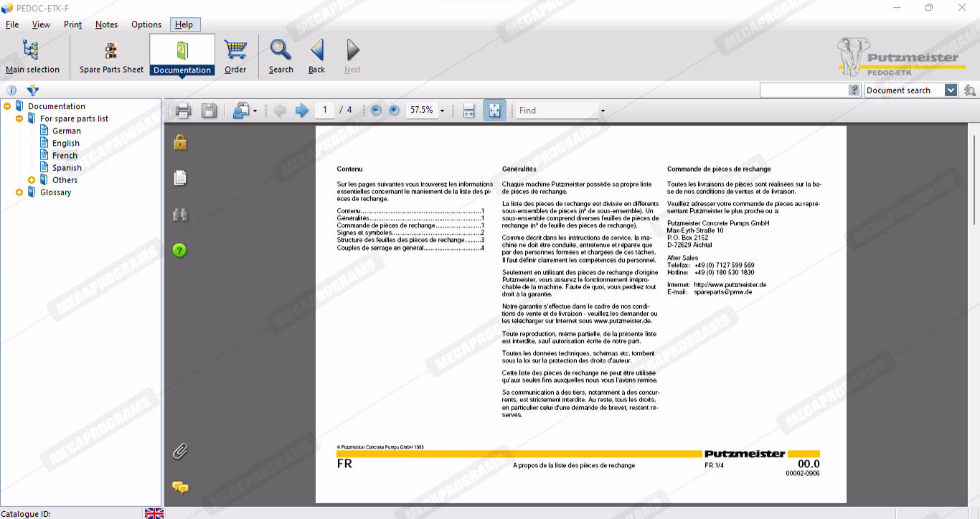Toggle fit-width scrolling mode
The height and width of the screenshot is (519, 980).
pyautogui.click(x=468, y=111)
